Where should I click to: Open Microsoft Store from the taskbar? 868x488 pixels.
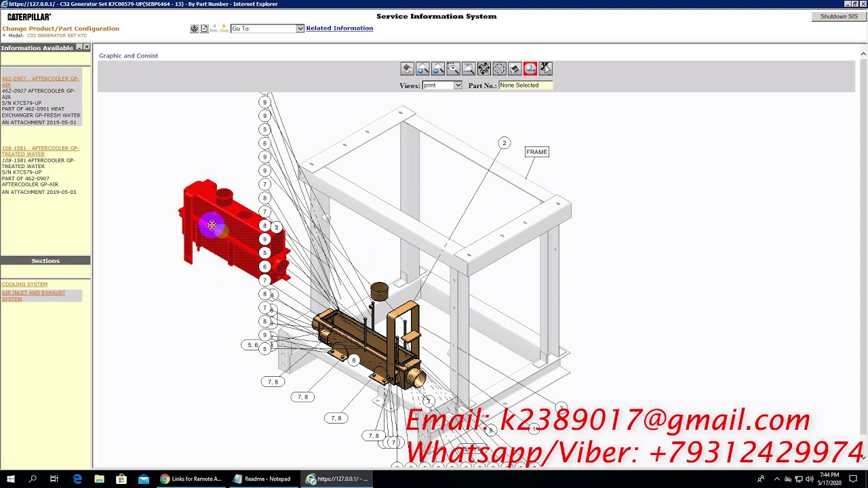click(x=121, y=479)
